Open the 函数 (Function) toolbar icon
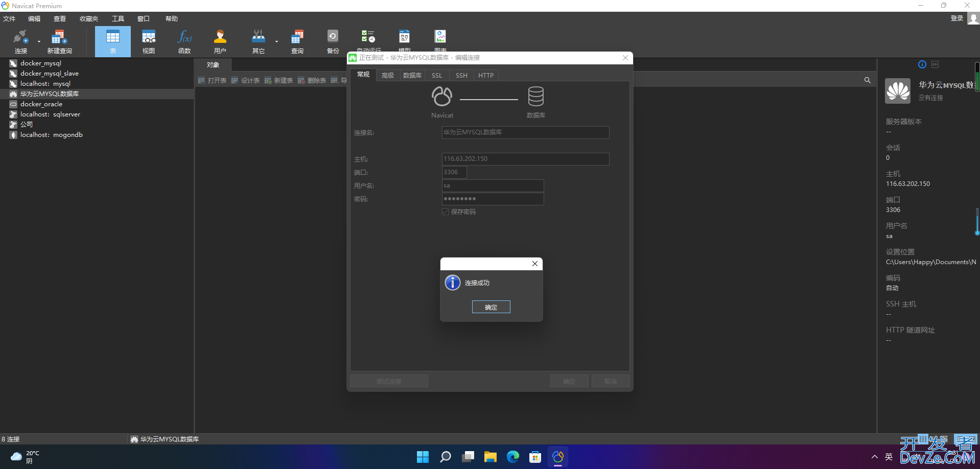The image size is (980, 469). (184, 41)
